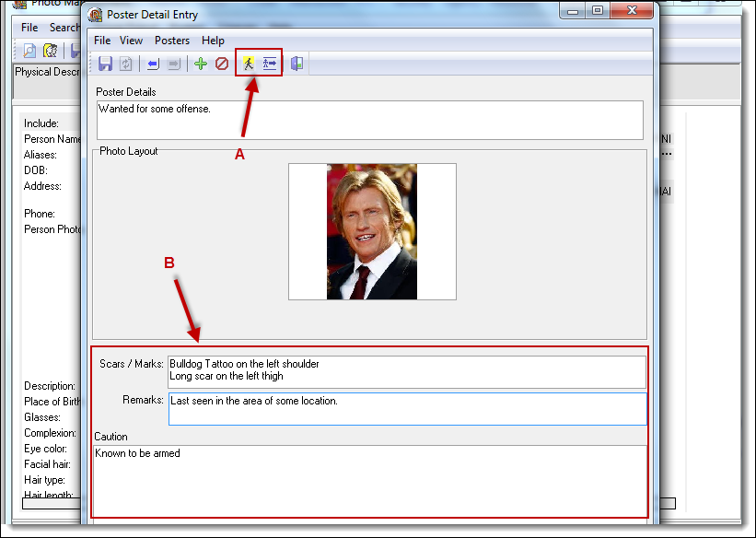Add a new poster with green plus
Viewport: 756px width, 538px height.
coord(201,64)
